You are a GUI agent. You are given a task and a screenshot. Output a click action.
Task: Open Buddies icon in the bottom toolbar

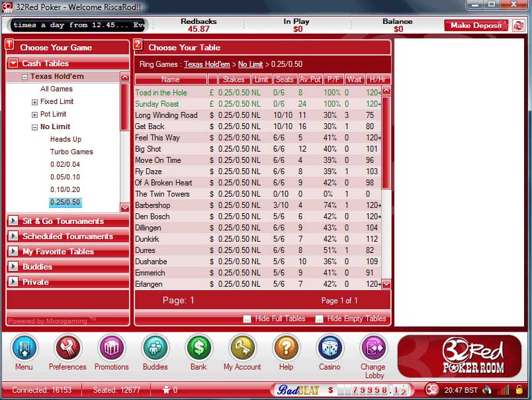155,348
